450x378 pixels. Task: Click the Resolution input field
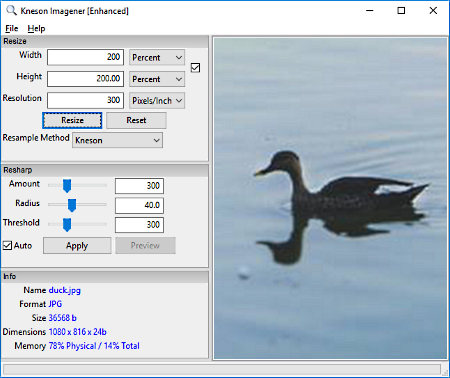(x=85, y=100)
